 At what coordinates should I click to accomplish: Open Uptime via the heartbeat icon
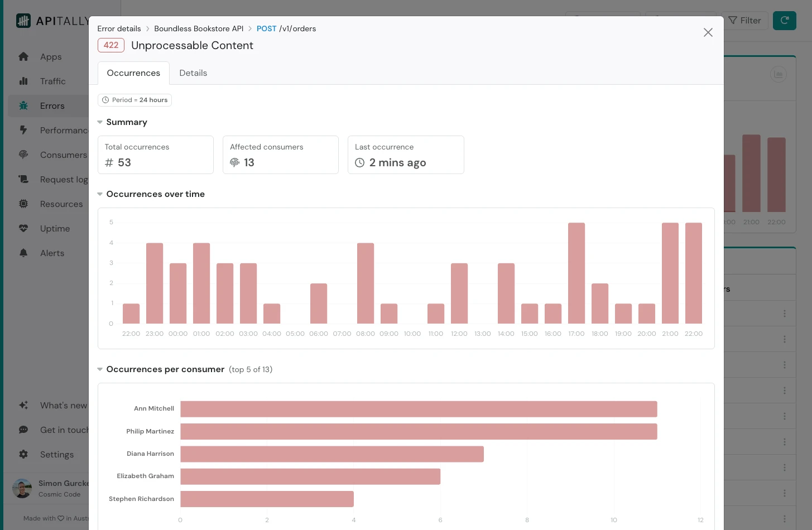click(x=23, y=229)
